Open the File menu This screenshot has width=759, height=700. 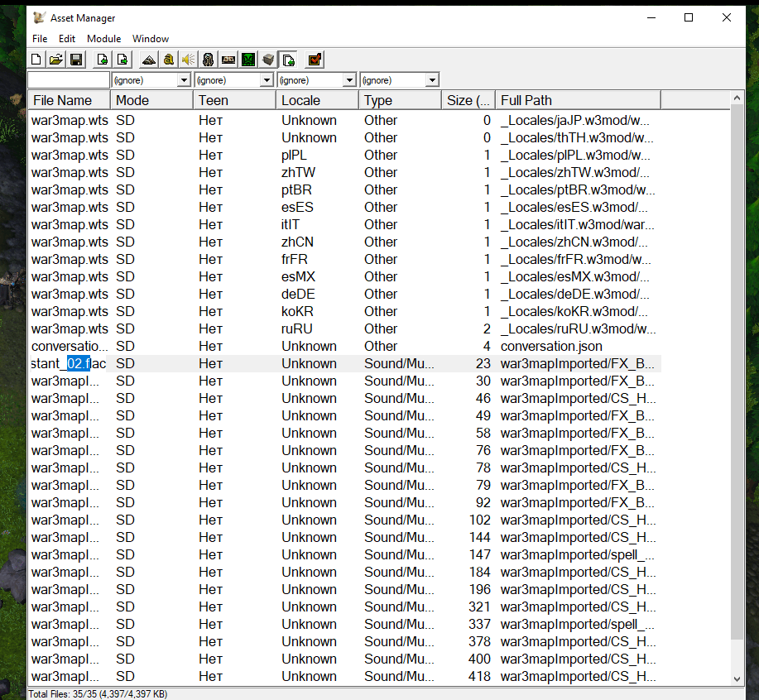pyautogui.click(x=40, y=39)
